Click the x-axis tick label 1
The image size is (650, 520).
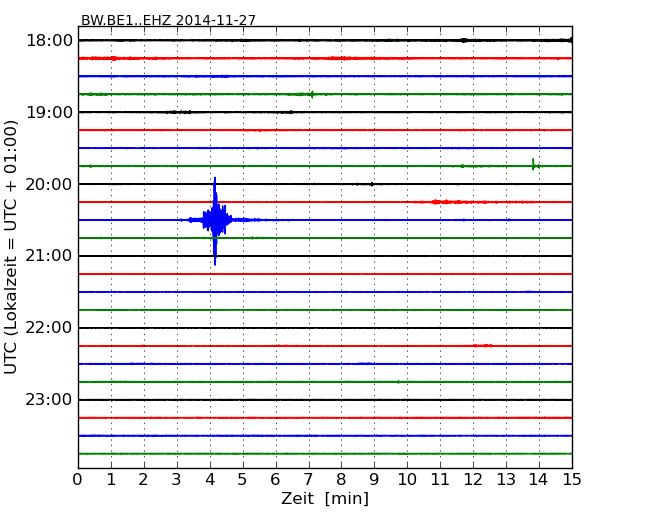(111, 480)
